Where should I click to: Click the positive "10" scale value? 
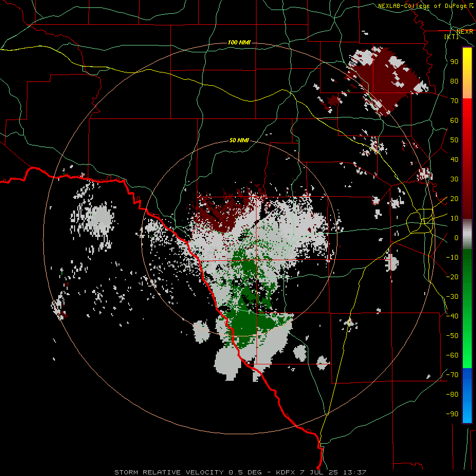coord(454,218)
